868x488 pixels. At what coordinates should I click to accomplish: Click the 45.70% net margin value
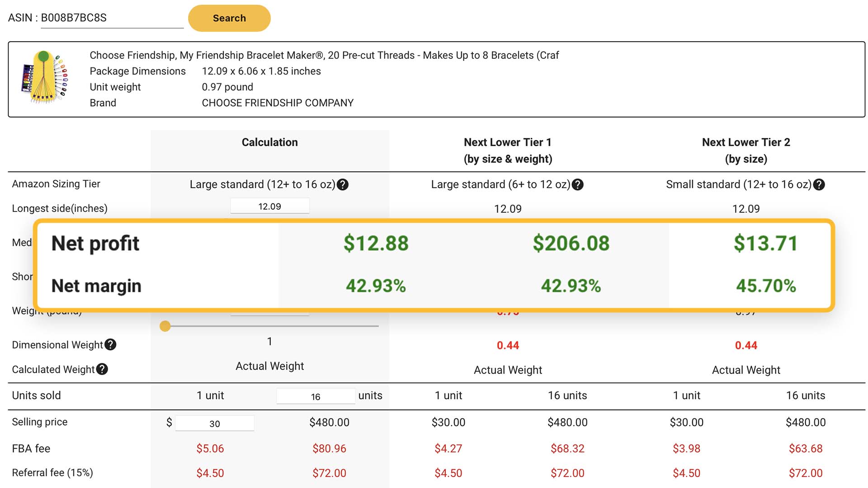[765, 286]
